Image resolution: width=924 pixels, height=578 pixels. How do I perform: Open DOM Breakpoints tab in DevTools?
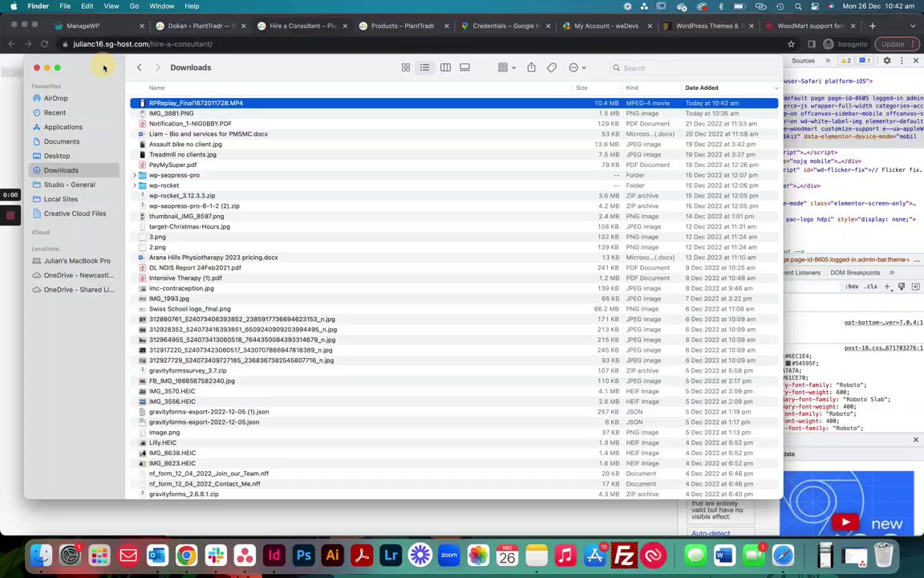pyautogui.click(x=855, y=273)
